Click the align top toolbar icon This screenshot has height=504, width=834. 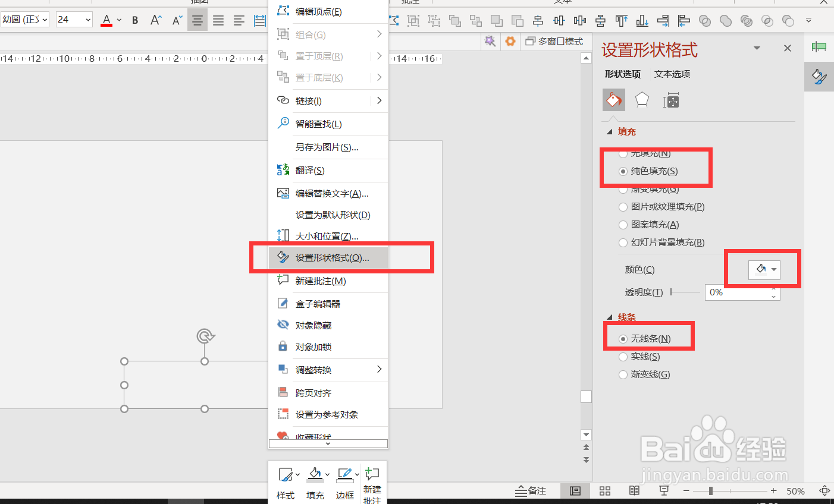(x=622, y=21)
